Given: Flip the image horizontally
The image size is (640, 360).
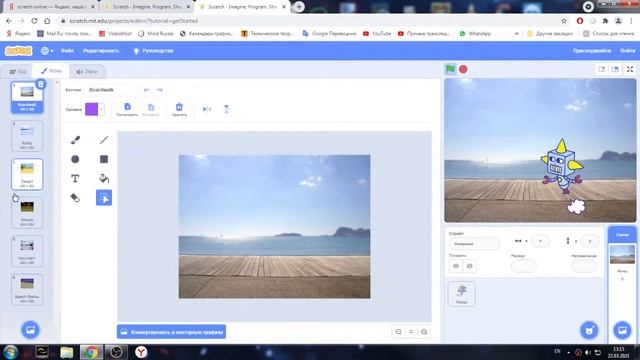Looking at the screenshot, I should tap(207, 109).
